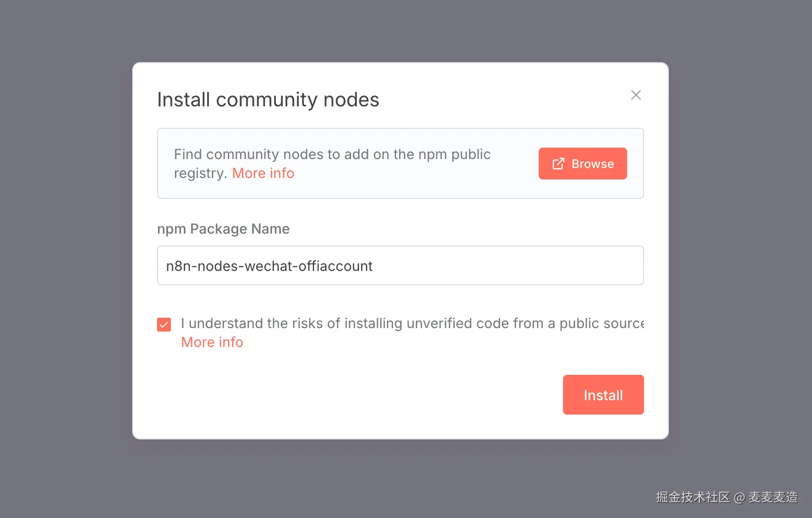Click the word 'registry.' in the notice
Image resolution: width=812 pixels, height=518 pixels.
200,173
